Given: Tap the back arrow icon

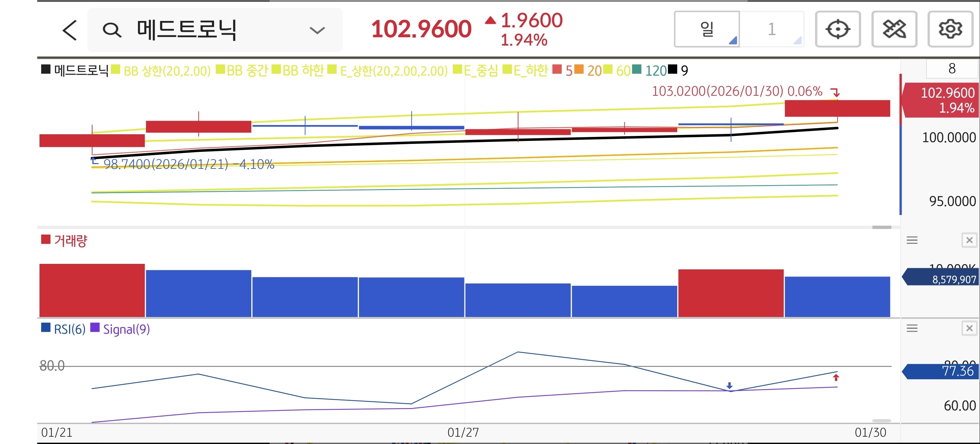Looking at the screenshot, I should tap(70, 30).
